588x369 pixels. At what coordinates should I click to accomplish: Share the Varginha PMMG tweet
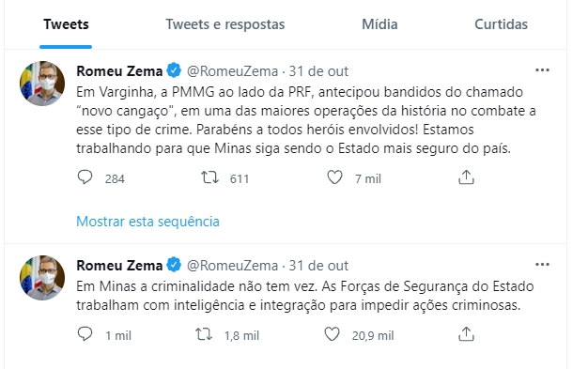click(466, 177)
